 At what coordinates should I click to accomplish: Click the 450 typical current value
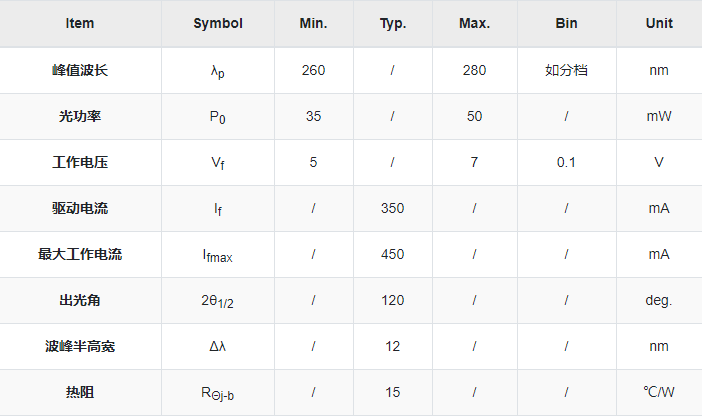click(x=393, y=254)
